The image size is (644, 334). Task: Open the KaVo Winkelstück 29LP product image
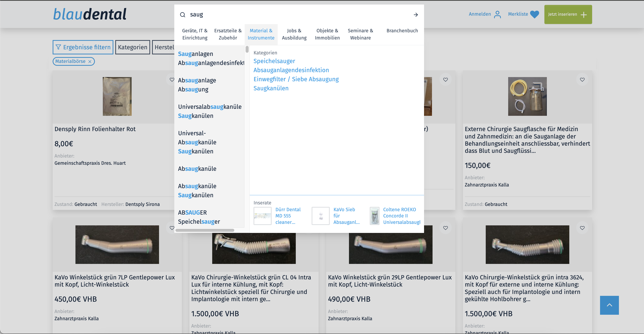(390, 245)
